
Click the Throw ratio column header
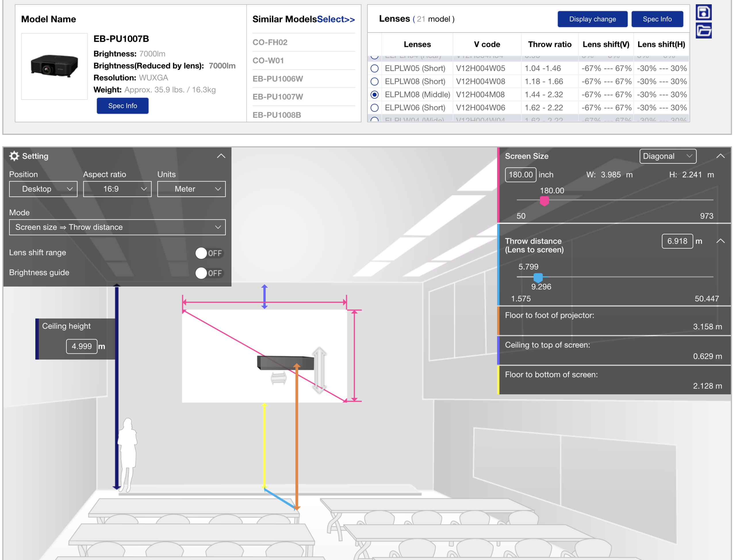549,44
